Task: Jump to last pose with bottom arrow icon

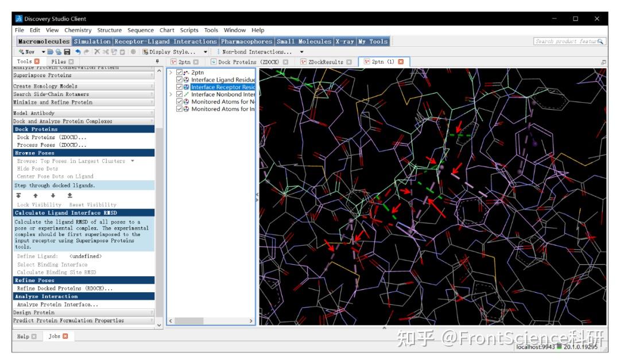Action: [x=69, y=195]
